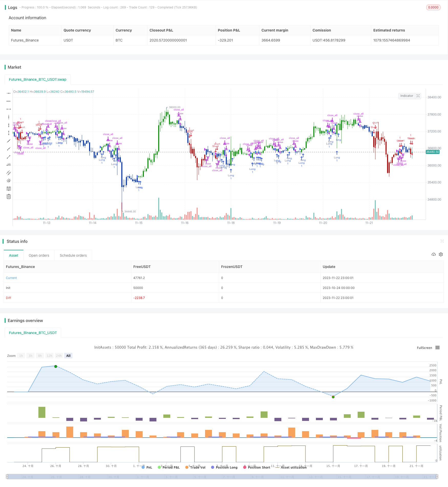This screenshot has width=448, height=487.
Task: Open Status info settings gear
Action: click(x=441, y=254)
